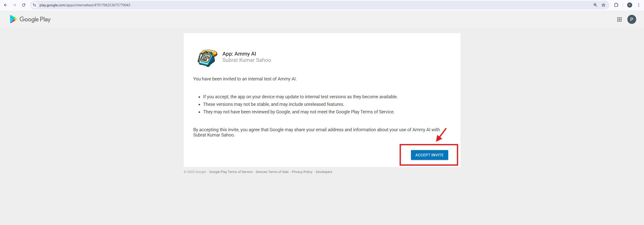Open the Google account avatar on page
Viewport: 644px width, 225px height.
632,19
